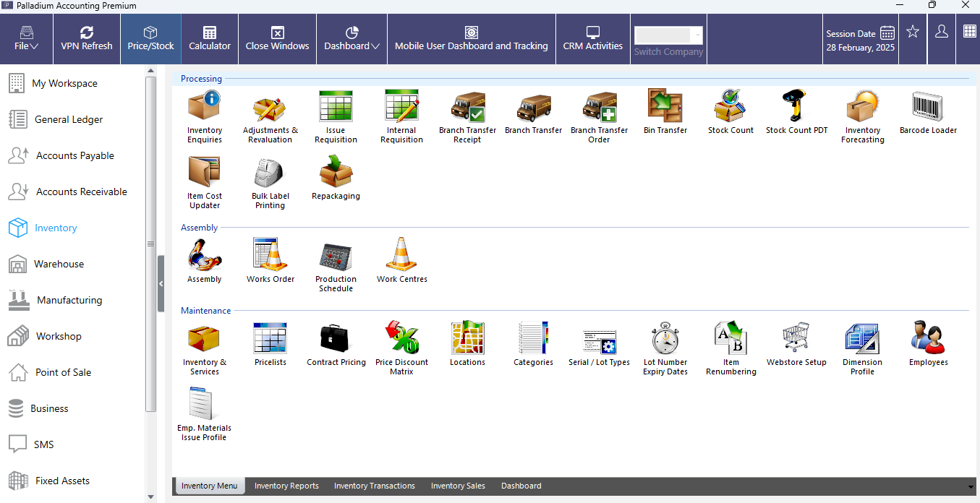Screen dimensions: 980x503
Task: Click VPN Refresh in the toolbar
Action: tap(87, 38)
